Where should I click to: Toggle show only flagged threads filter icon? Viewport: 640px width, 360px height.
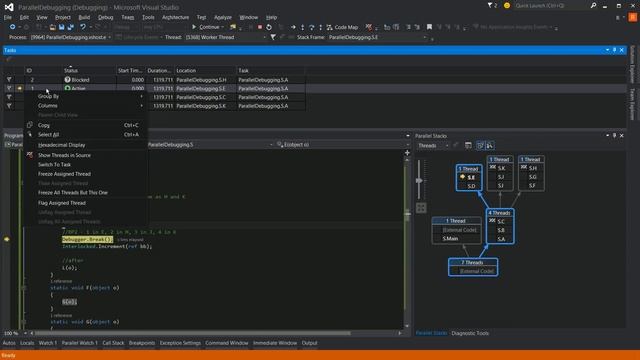pyautogui.click(x=273, y=37)
